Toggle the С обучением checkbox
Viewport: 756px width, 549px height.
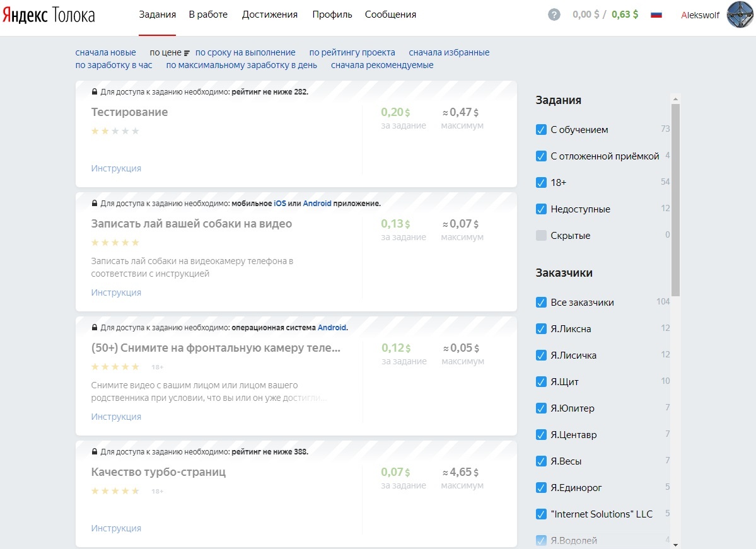(541, 130)
